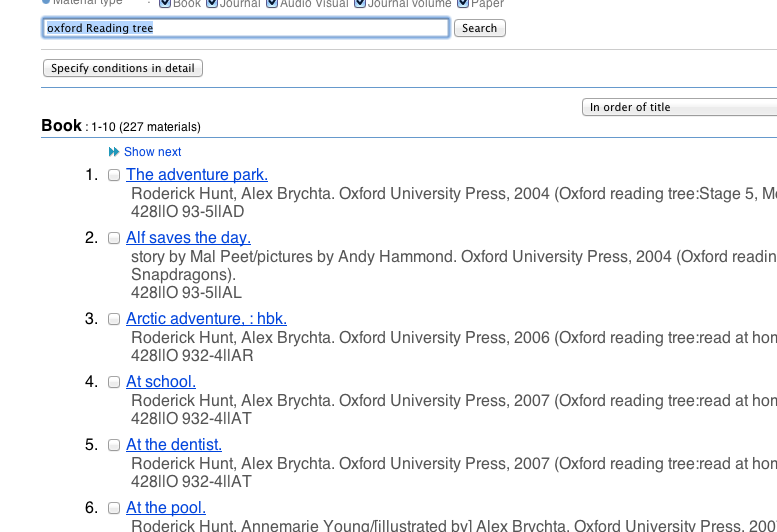
Task: Tick the checkbox for The adventure park
Action: (x=114, y=176)
